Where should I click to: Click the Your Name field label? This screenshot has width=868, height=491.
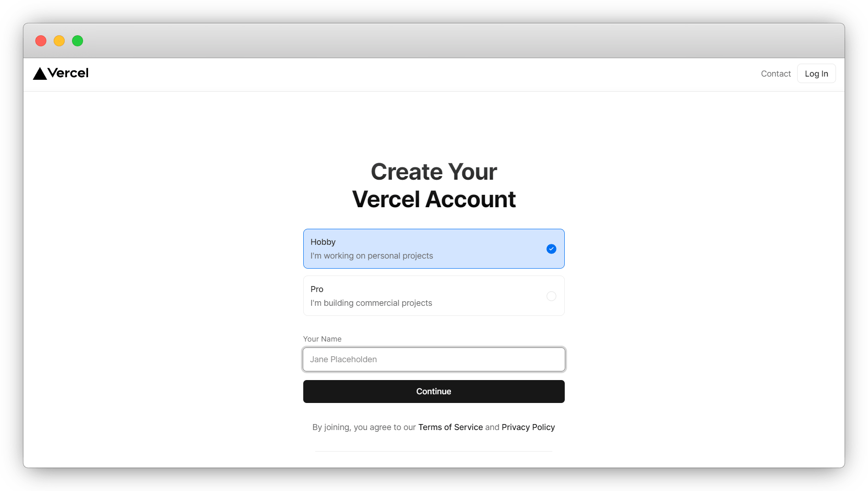click(322, 339)
